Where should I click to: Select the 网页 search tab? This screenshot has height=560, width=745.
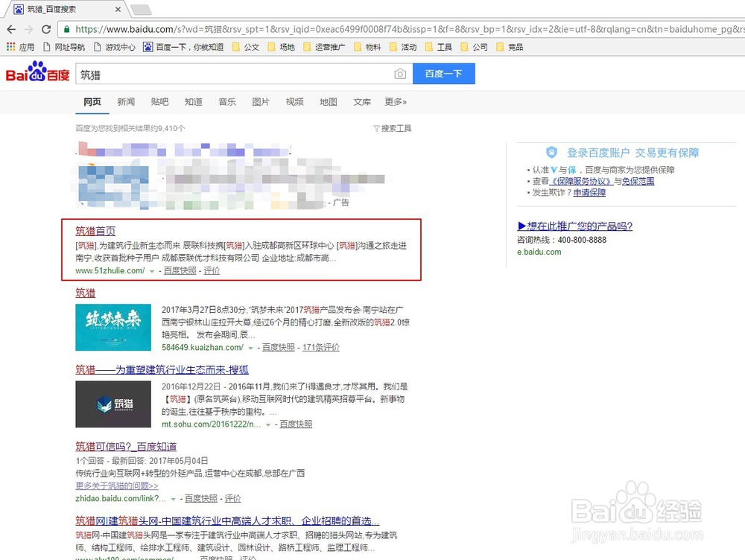point(92,101)
